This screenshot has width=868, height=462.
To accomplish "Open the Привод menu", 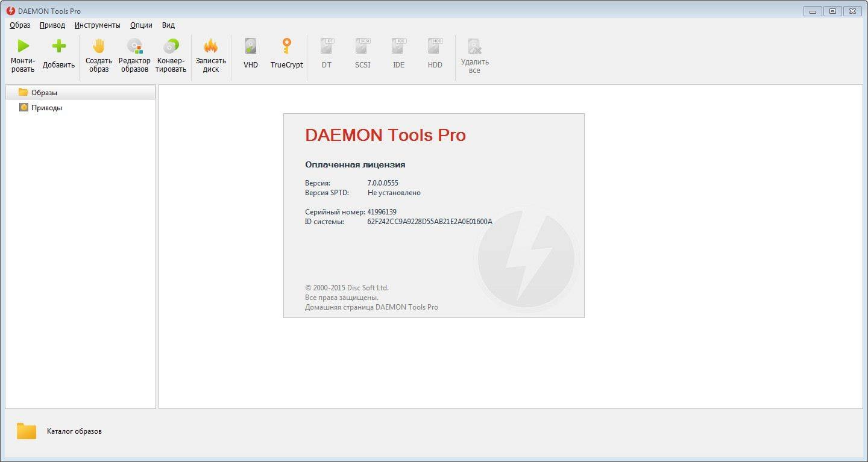I will coord(52,25).
